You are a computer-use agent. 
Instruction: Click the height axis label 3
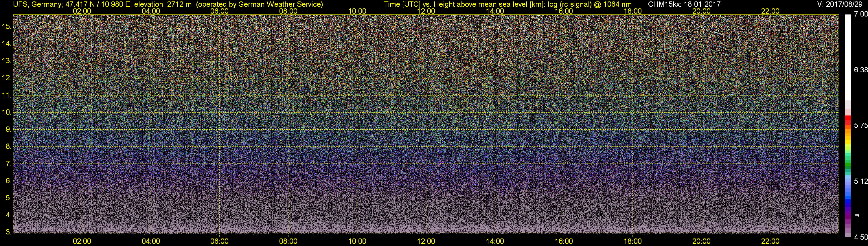8,232
